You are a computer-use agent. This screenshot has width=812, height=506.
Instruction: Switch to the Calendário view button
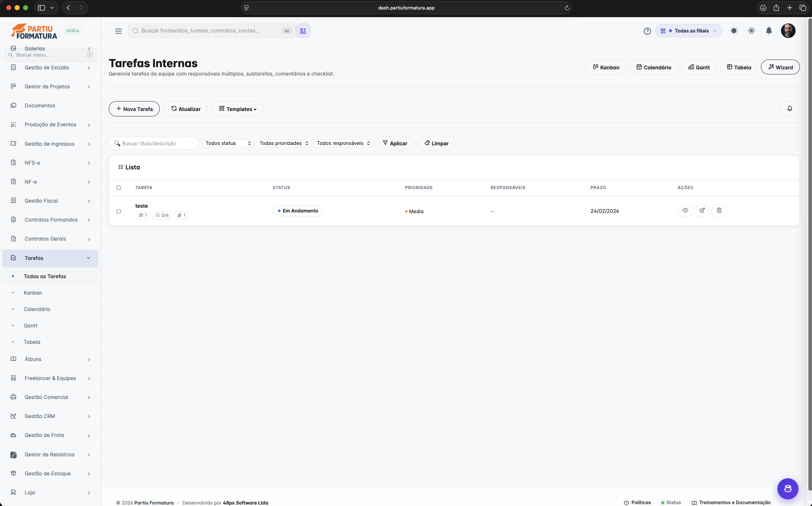(x=654, y=67)
